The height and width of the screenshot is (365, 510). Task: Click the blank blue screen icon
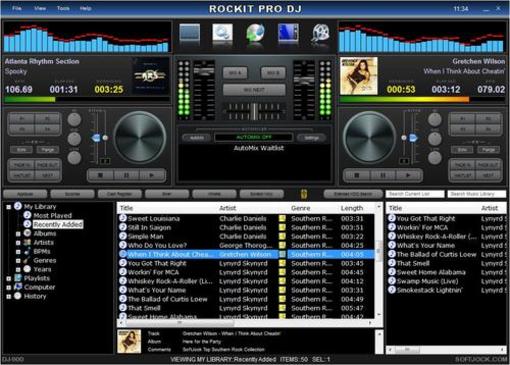point(190,33)
